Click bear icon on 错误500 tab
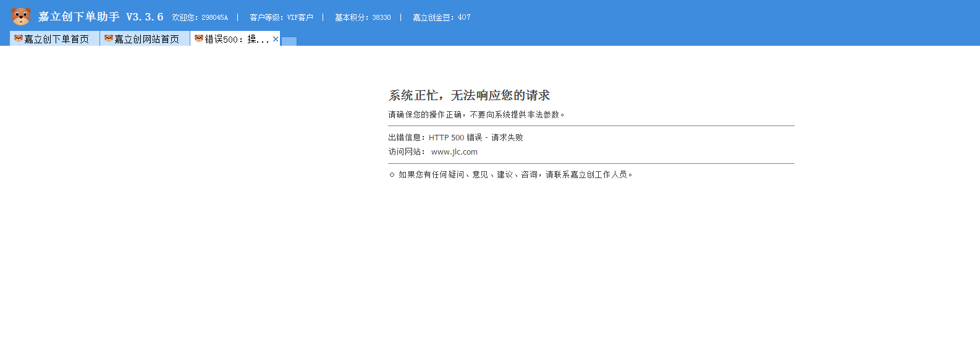 198,38
